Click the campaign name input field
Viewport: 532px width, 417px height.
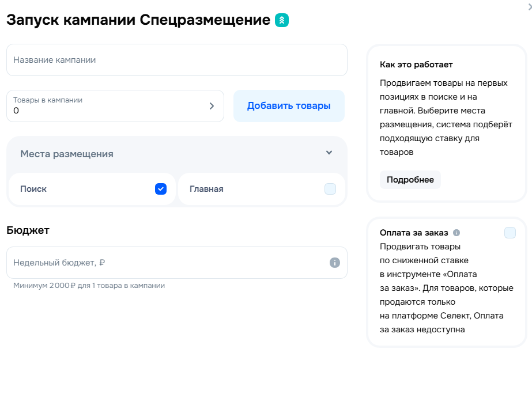tap(176, 59)
